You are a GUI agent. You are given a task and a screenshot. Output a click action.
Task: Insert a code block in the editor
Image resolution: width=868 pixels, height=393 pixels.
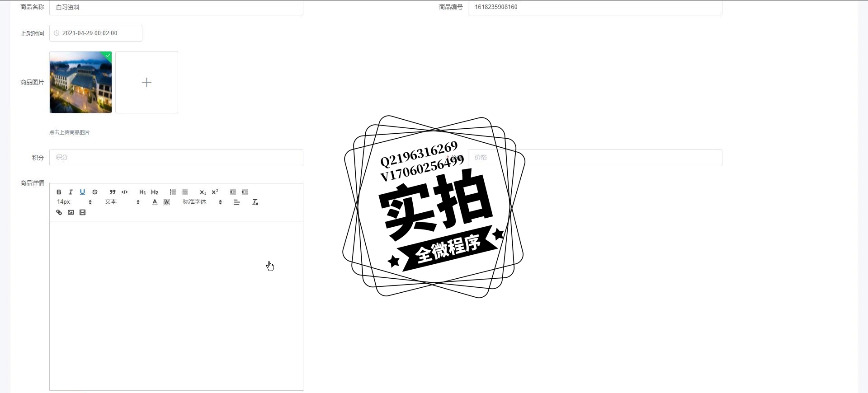pos(125,192)
